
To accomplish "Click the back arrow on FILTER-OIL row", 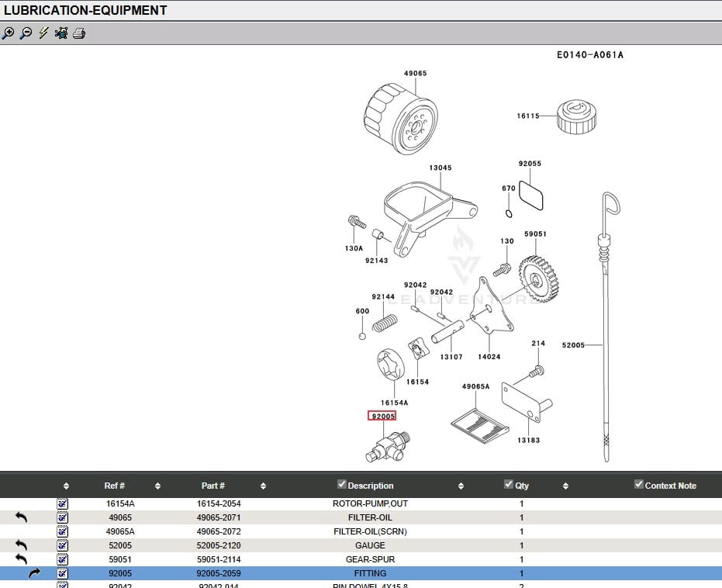I will point(21,517).
